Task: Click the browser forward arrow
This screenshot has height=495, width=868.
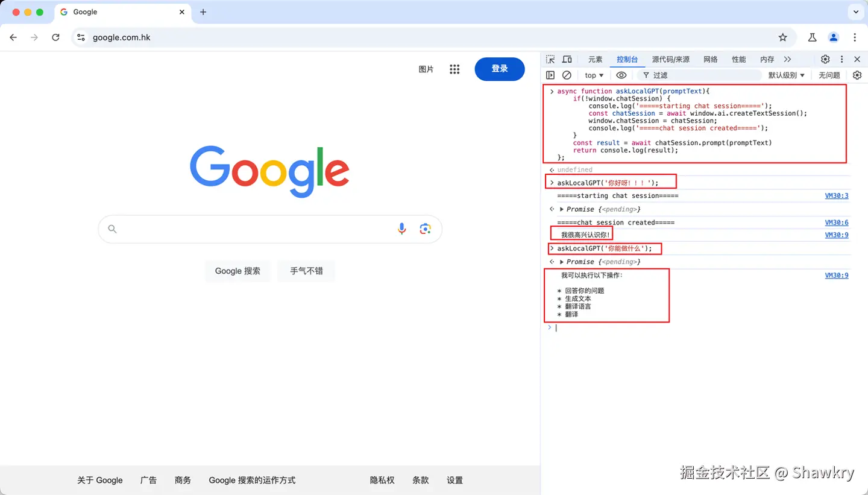Action: 34,37
